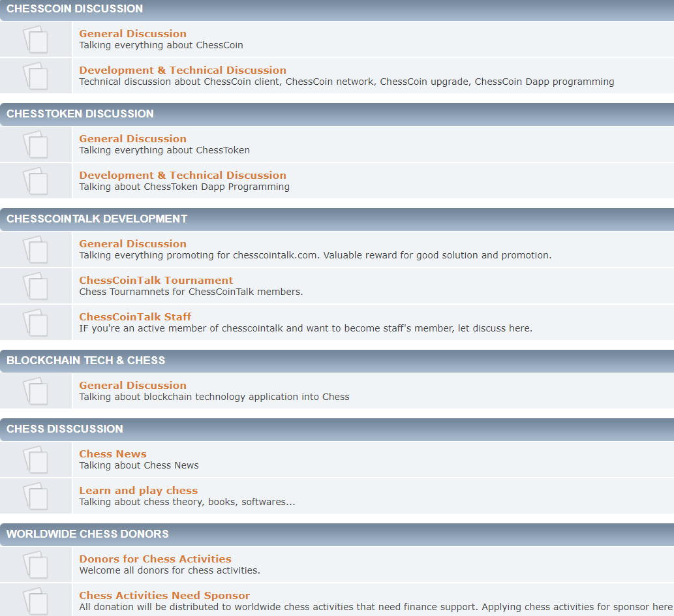Click text 'Talking about ChessToken Dapp Programming'
The height and width of the screenshot is (616, 674).
click(185, 187)
